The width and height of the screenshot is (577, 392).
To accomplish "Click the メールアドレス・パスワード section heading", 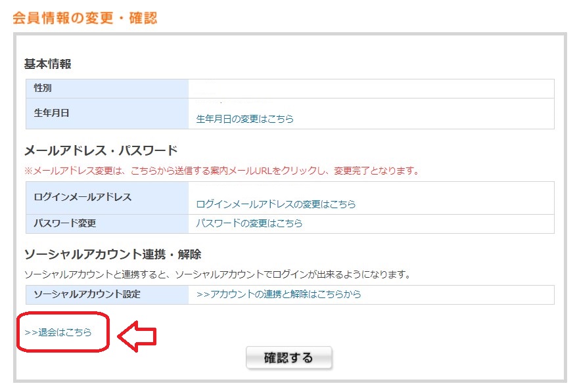I will [101, 150].
